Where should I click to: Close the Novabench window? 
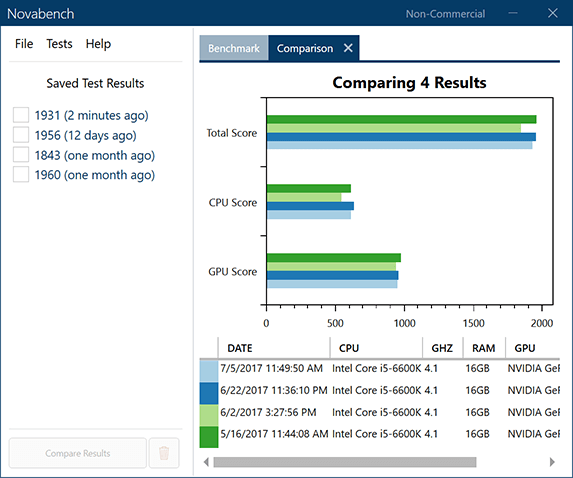point(553,13)
